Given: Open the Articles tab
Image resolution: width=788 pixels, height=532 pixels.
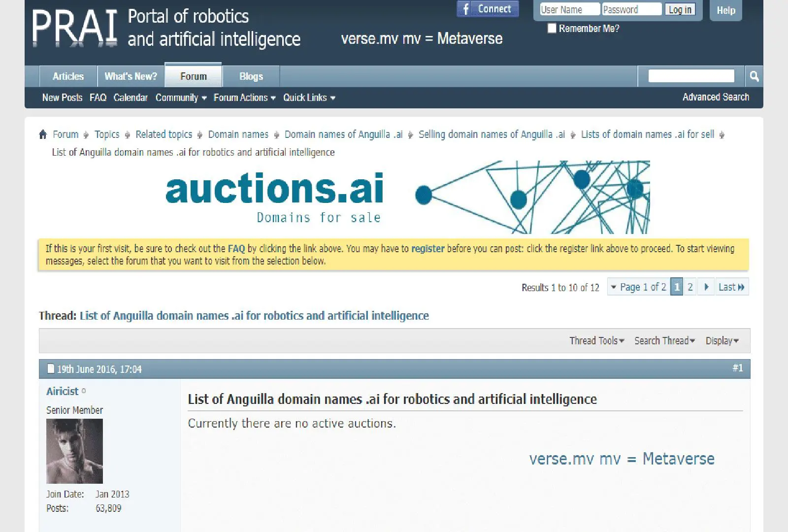Looking at the screenshot, I should click(68, 77).
